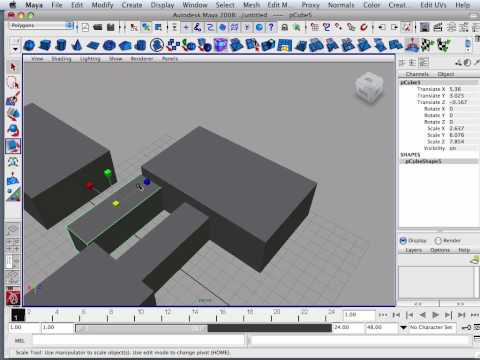Select the Render radio button
Image resolution: width=480 pixels, height=360 pixels.
(x=438, y=241)
